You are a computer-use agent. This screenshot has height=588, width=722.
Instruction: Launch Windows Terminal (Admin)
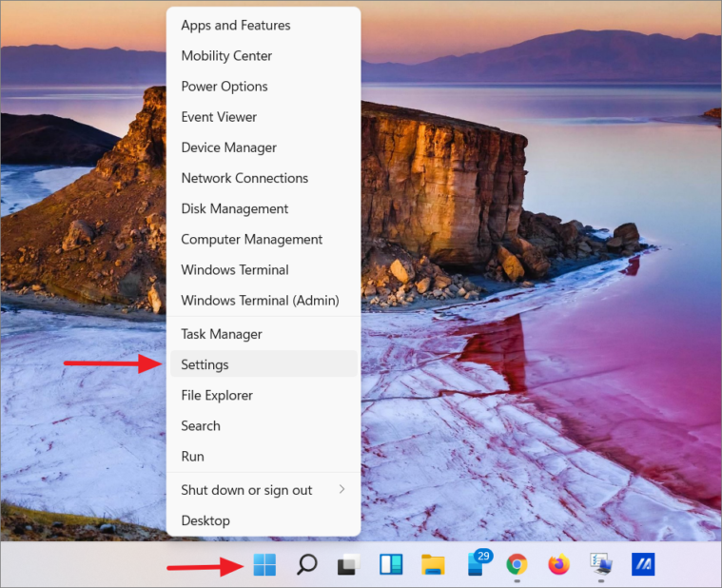[x=263, y=301]
